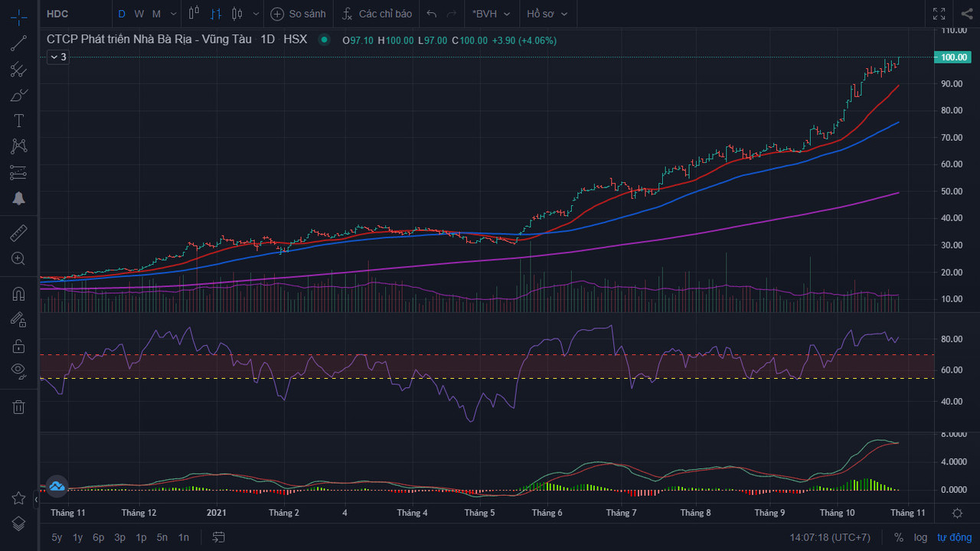
Task: Open the pitchfork and Fibonacci tools
Action: 18,70
